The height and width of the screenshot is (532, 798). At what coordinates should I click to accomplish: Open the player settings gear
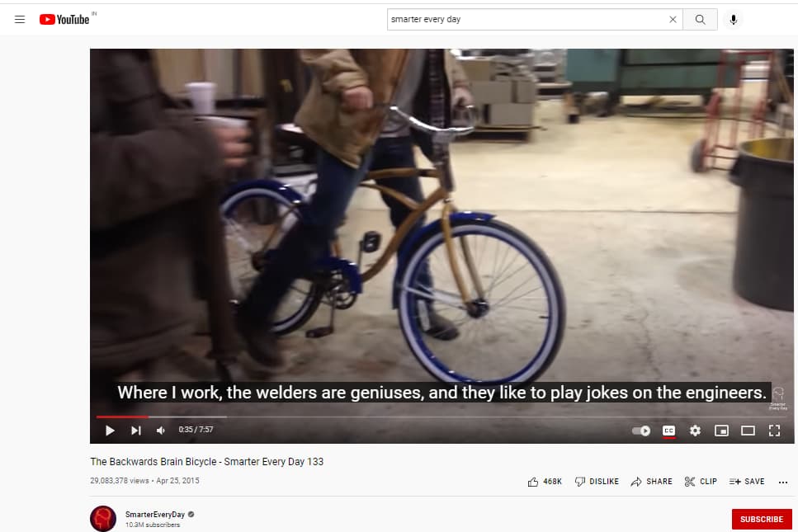tap(695, 431)
